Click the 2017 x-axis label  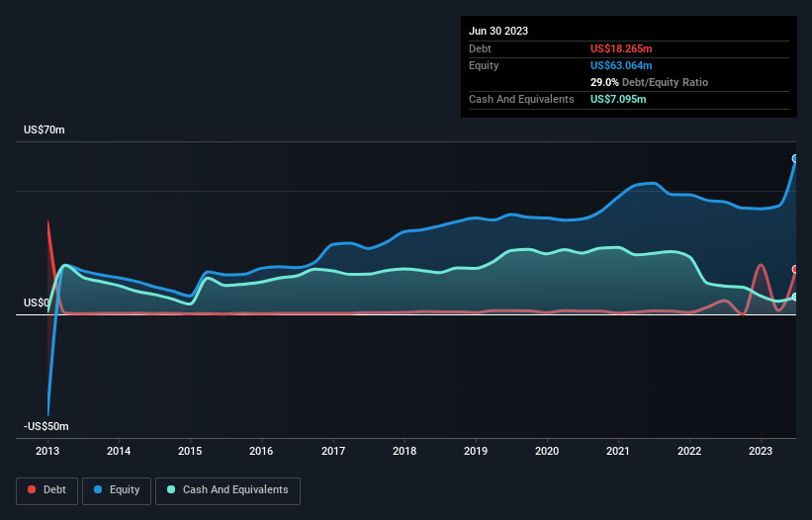point(333,451)
